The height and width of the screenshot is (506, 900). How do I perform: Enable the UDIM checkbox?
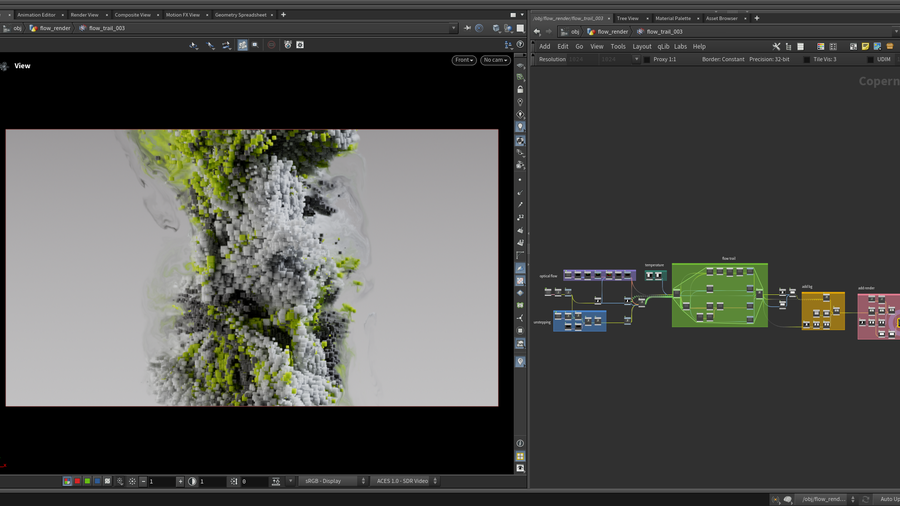[870, 59]
